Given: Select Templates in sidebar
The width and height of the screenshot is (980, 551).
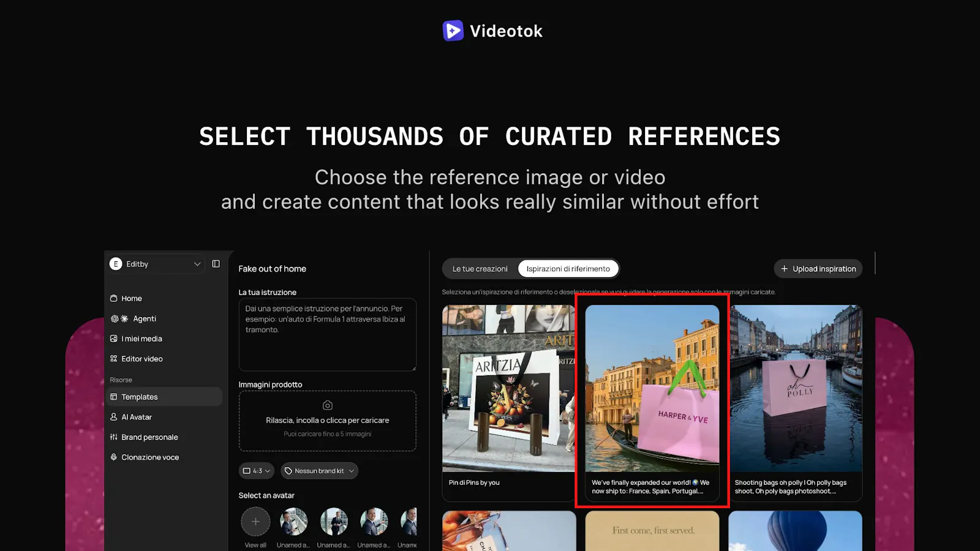Looking at the screenshot, I should point(164,397).
